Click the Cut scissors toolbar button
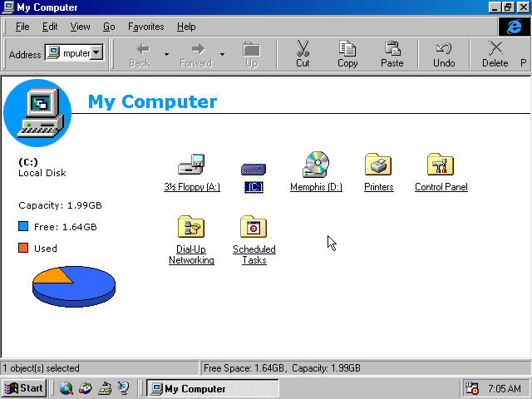532x399 pixels. [x=303, y=54]
